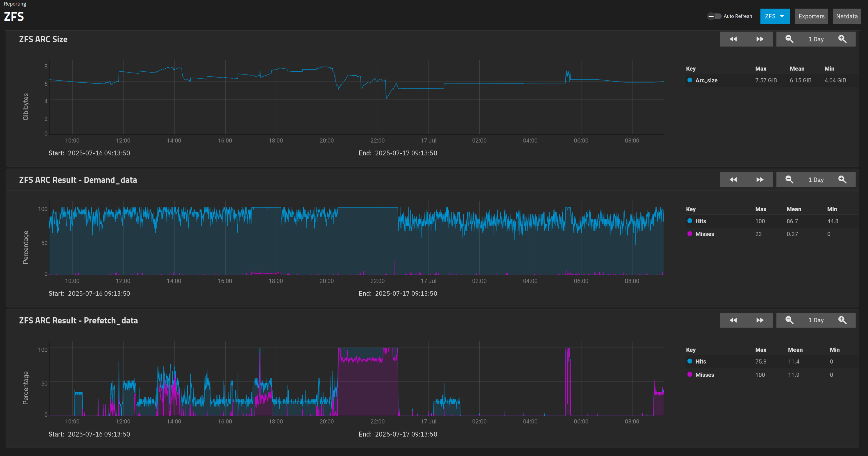Rewind the ZFS ARC Size chart

(733, 39)
